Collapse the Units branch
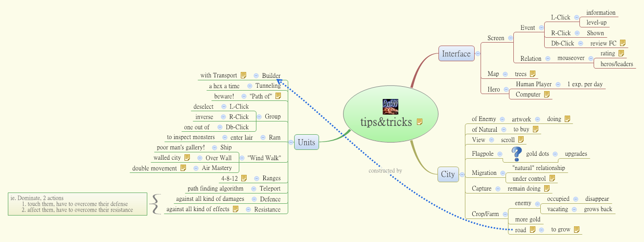The width and height of the screenshot is (644, 242). [290, 143]
